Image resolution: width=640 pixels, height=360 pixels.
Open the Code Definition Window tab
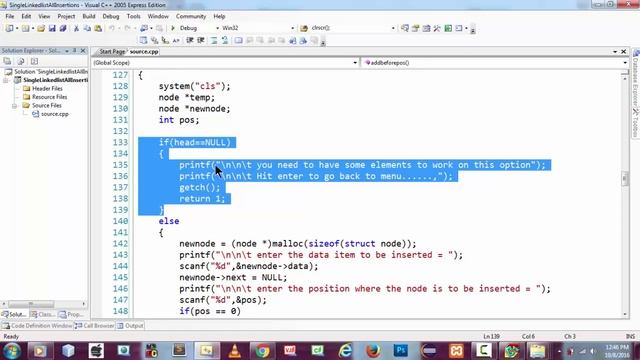pos(37,326)
